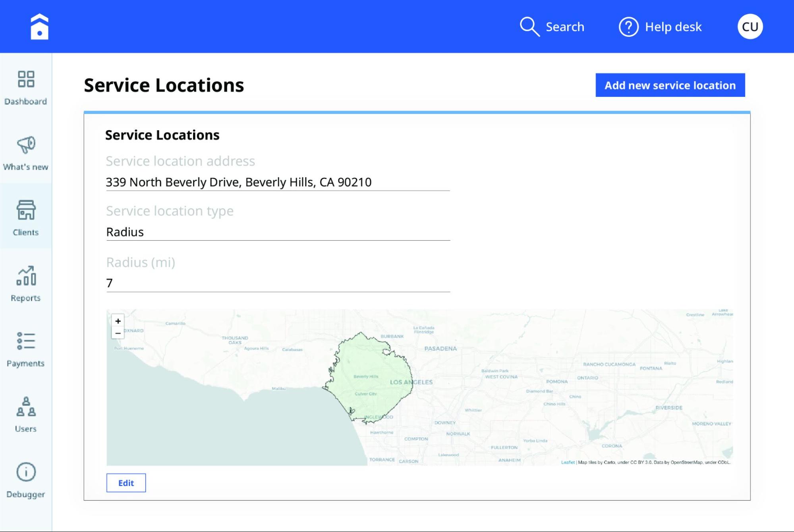Click the ONTARIO map label
Image resolution: width=794 pixels, height=532 pixels.
pos(587,378)
